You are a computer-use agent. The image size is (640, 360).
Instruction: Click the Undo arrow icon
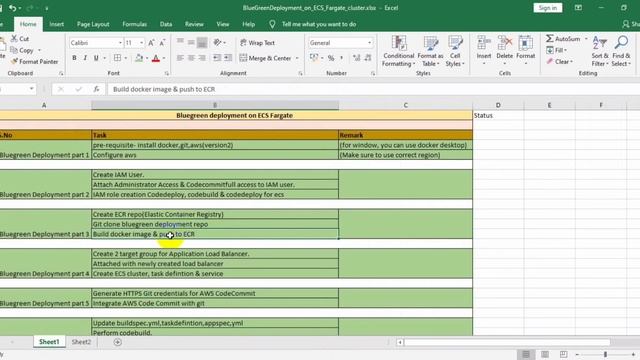pos(12,8)
